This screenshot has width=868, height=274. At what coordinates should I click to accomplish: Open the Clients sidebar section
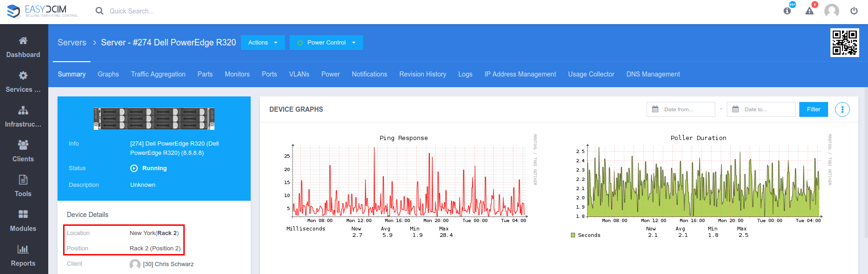(23, 152)
